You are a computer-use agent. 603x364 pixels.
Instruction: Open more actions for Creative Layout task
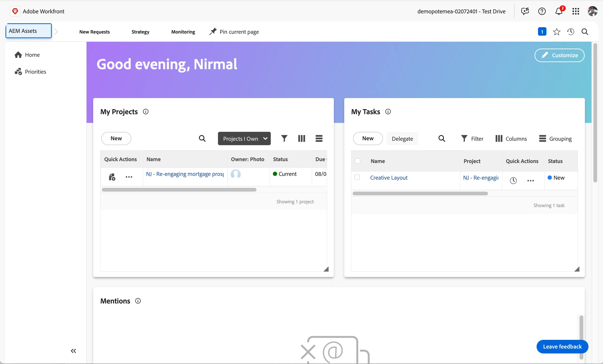click(530, 181)
